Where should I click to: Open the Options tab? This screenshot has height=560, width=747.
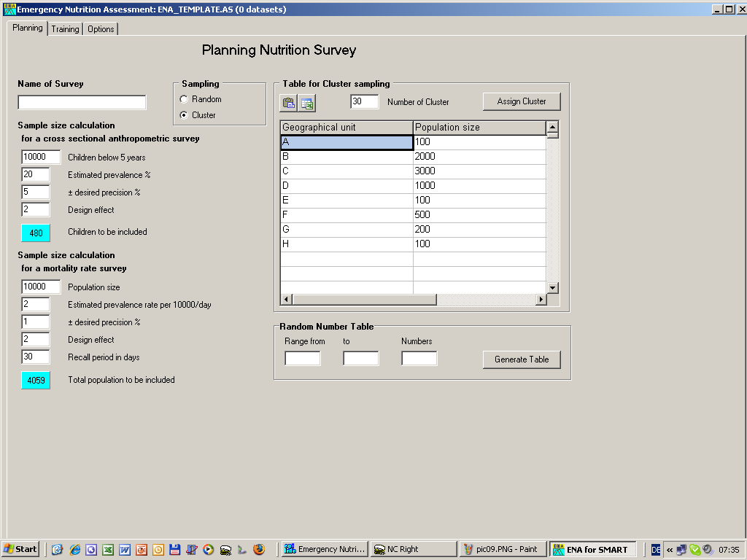click(x=101, y=29)
